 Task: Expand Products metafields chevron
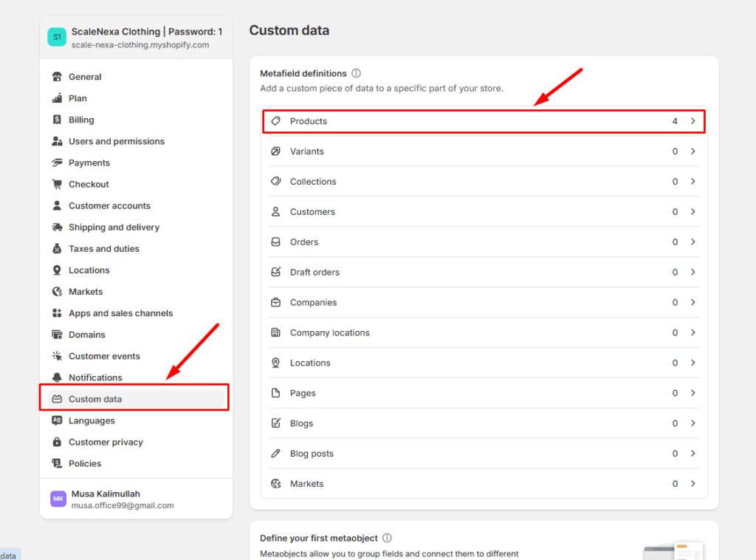pos(693,121)
